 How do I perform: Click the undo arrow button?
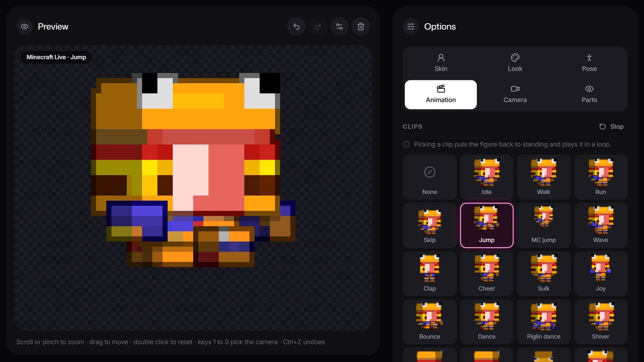click(x=296, y=27)
